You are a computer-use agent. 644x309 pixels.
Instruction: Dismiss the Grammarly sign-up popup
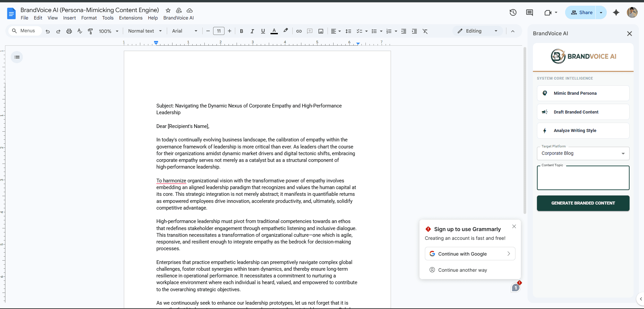click(514, 227)
